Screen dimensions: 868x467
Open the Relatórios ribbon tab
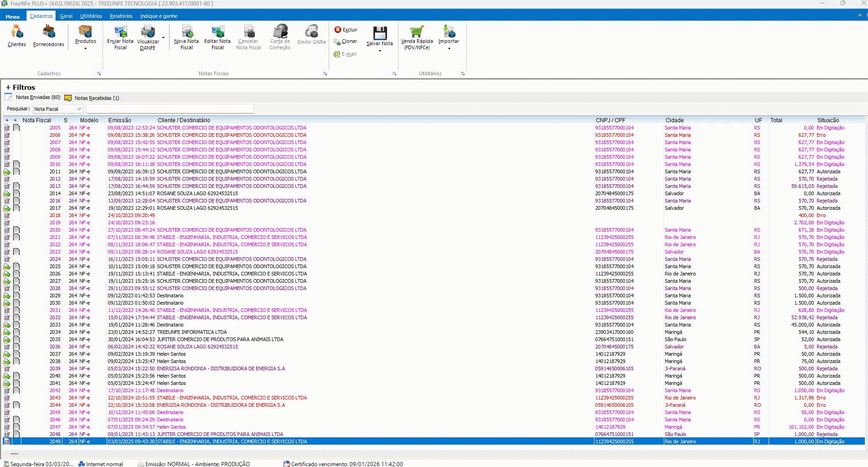click(121, 16)
